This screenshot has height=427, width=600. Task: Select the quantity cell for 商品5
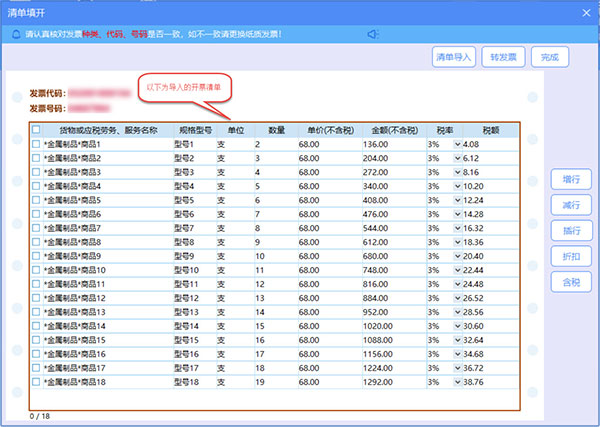(x=276, y=200)
